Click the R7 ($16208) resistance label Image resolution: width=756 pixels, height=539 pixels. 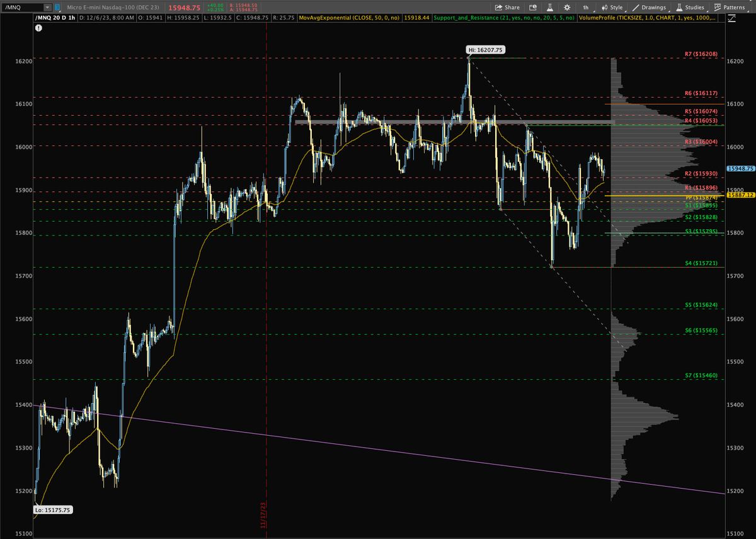pyautogui.click(x=701, y=55)
